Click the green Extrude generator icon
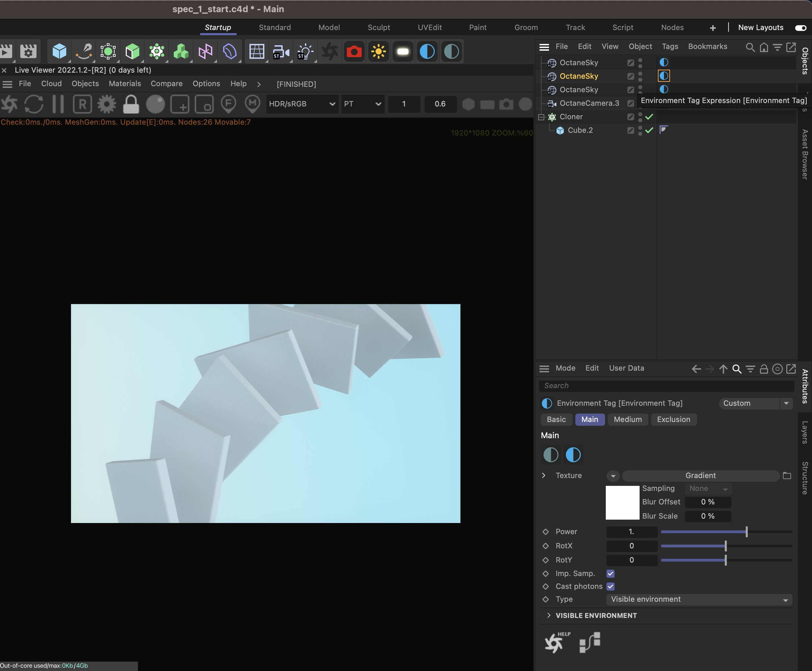This screenshot has height=671, width=812. click(x=132, y=51)
